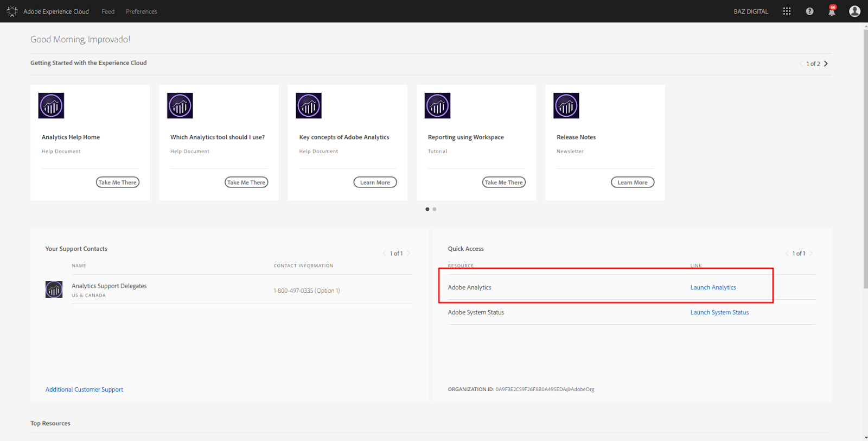The height and width of the screenshot is (441, 868).
Task: Click Which Analytics tool should I use title
Action: [218, 137]
